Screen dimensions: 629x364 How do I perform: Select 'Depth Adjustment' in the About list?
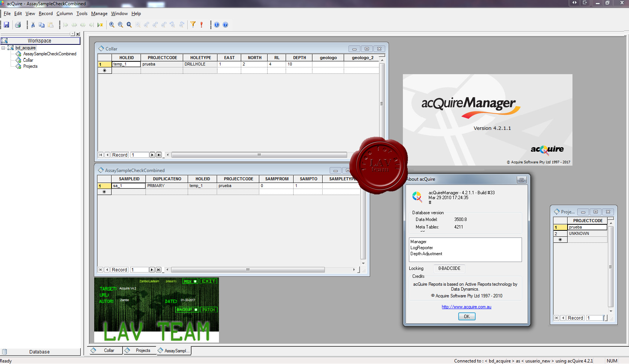(426, 254)
